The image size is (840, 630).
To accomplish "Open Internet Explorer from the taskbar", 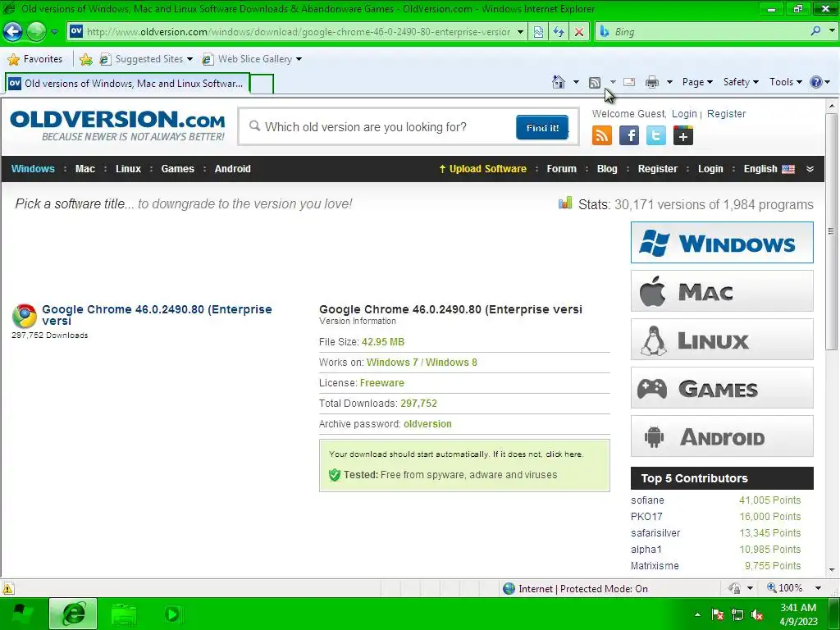I will point(73,614).
